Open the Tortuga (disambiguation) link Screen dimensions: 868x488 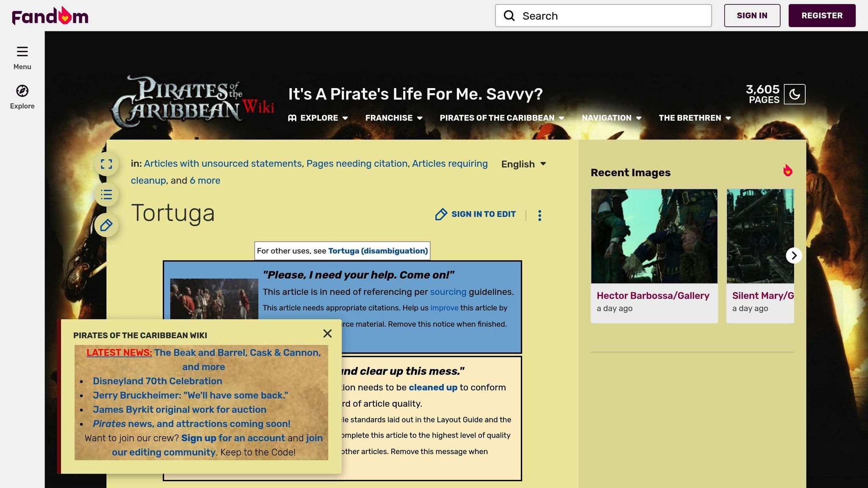coord(378,251)
